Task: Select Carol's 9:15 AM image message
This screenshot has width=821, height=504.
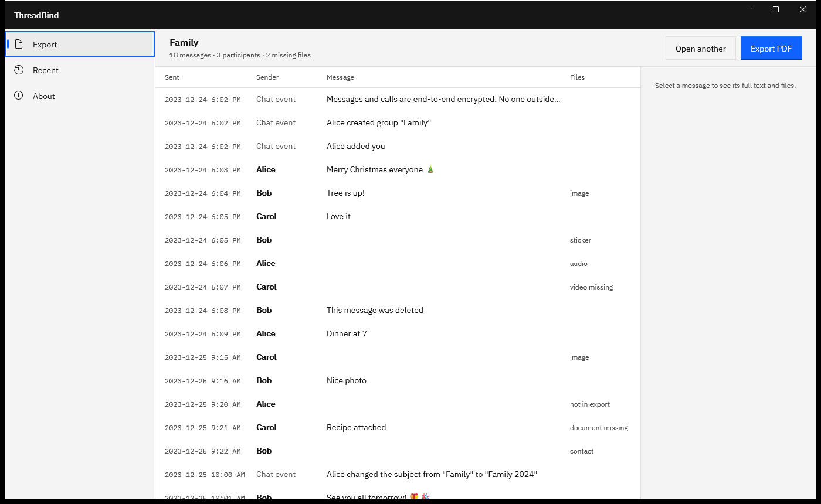Action: tap(398, 357)
